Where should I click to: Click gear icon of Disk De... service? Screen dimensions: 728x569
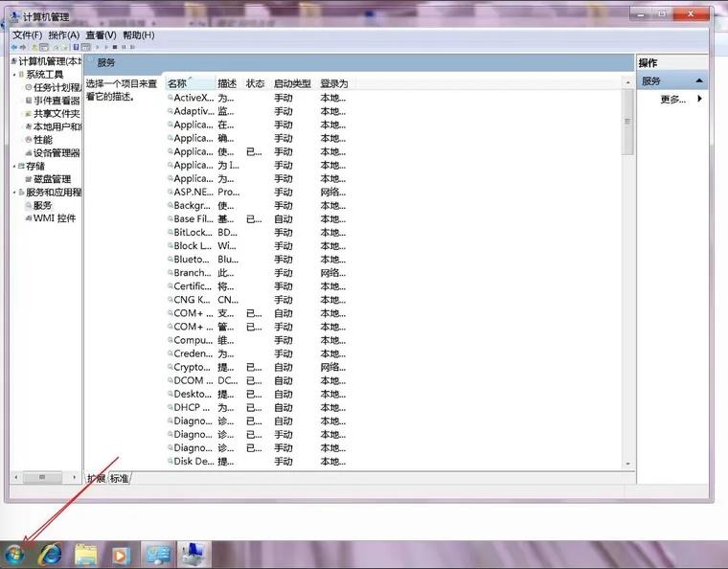tap(171, 461)
